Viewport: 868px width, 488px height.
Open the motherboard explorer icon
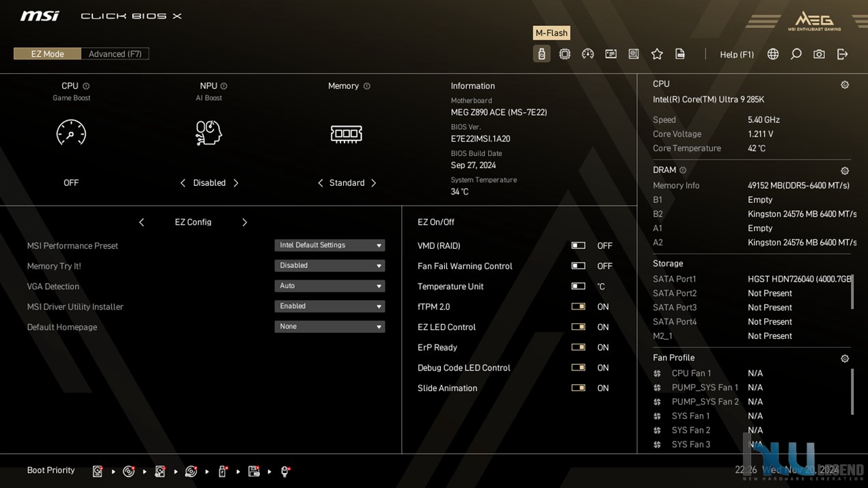coord(634,54)
